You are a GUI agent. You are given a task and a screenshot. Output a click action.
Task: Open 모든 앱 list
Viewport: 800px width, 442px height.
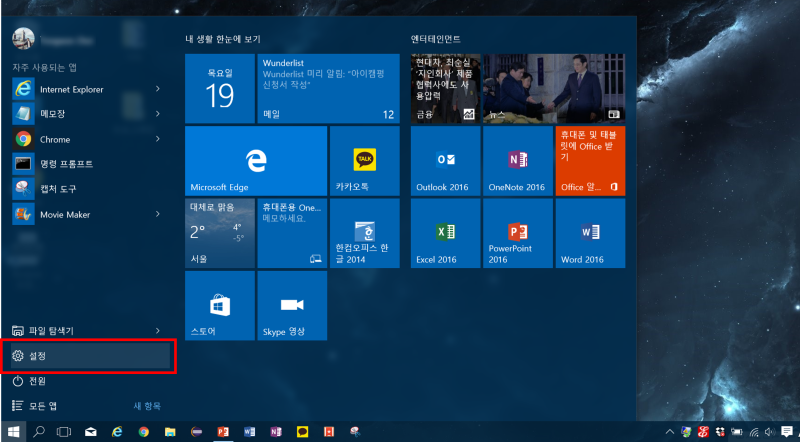[x=35, y=406]
